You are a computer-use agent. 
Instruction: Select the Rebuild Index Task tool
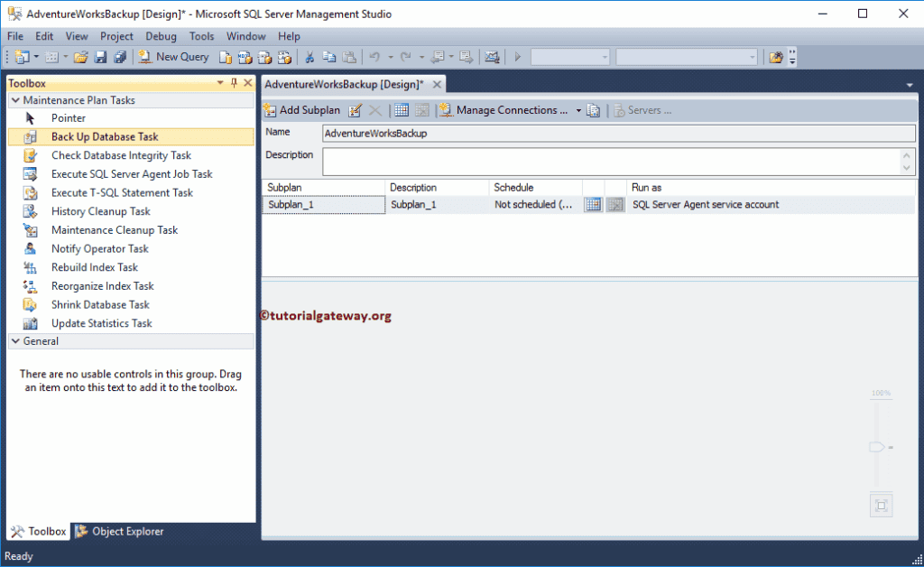94,267
